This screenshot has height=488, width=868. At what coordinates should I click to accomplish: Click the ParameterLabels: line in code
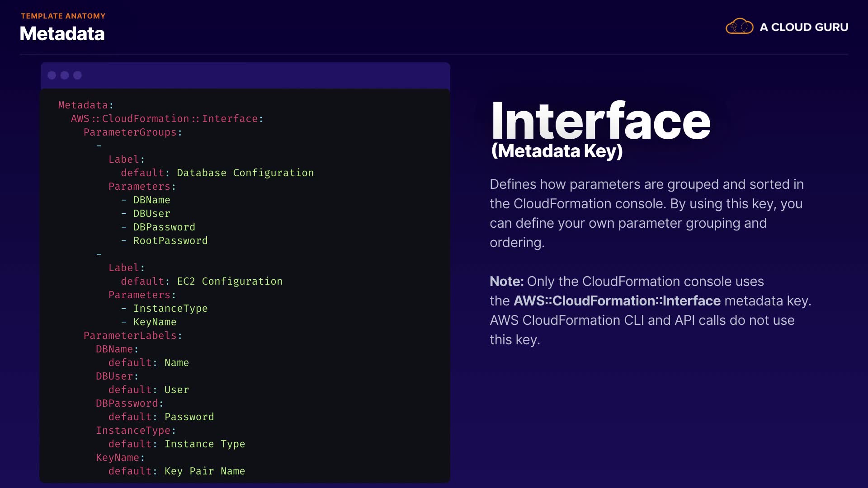[132, 336]
